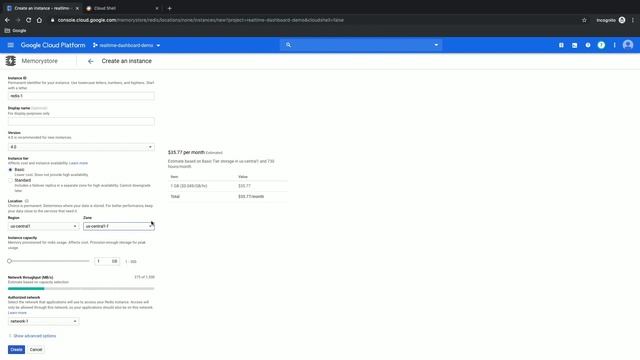Click the search magnifier icon
Image resolution: width=640 pixels, height=360 pixels.
[x=288, y=45]
